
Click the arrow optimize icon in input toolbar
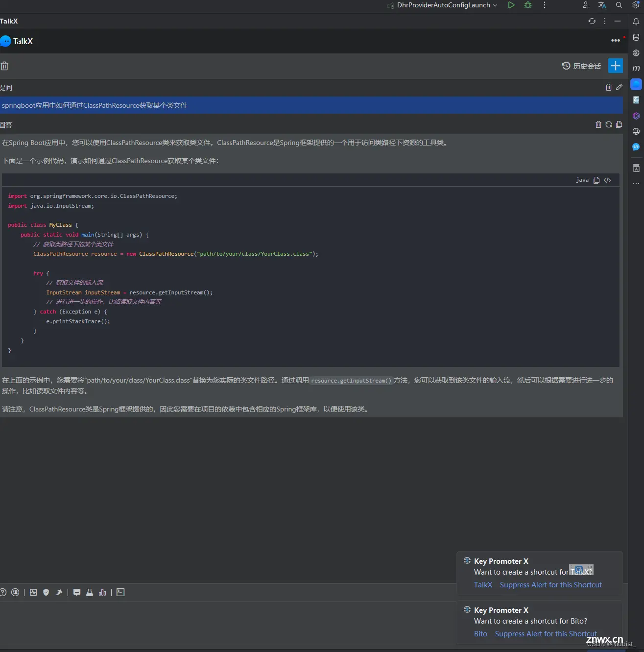(x=59, y=592)
